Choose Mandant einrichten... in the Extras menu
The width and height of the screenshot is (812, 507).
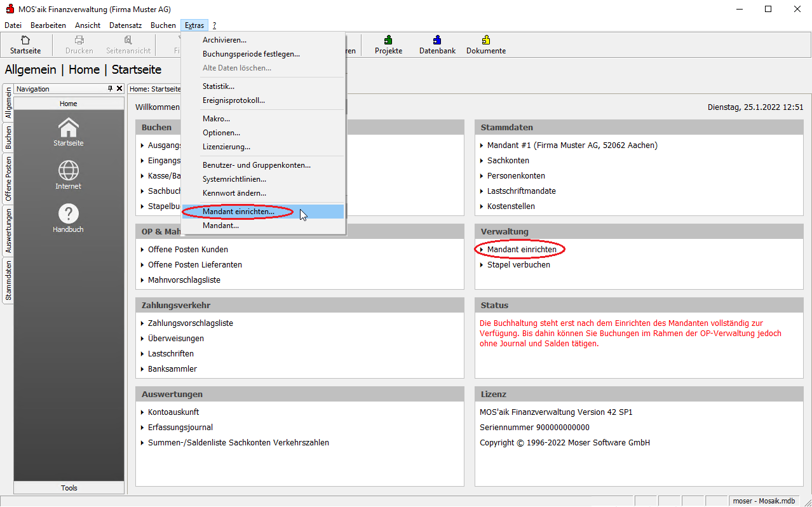pos(238,212)
